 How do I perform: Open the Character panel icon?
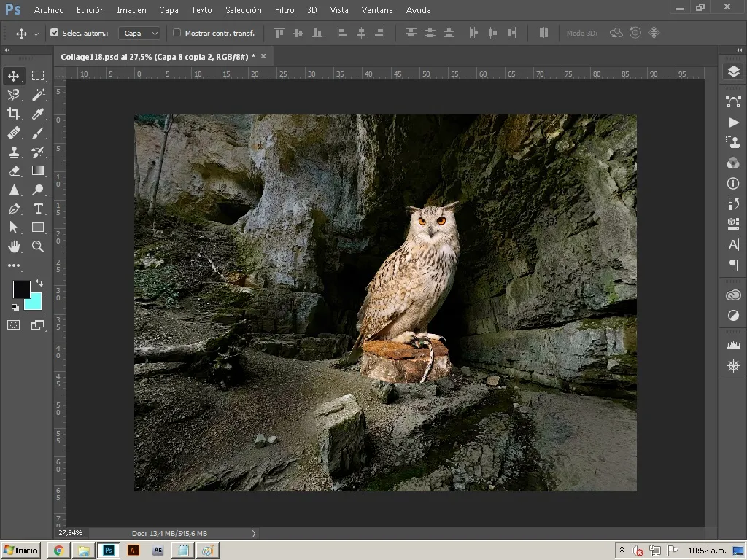(x=733, y=244)
